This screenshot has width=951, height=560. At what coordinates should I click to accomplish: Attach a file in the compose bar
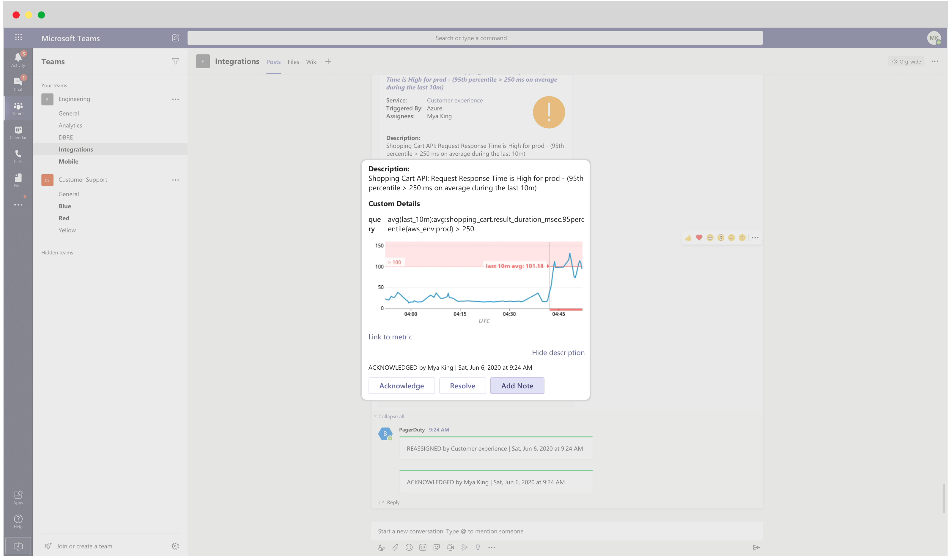pos(395,548)
